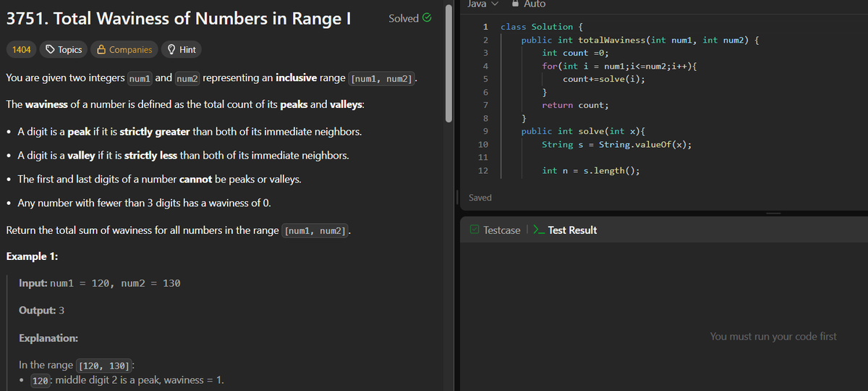Click the lightbulb icon beside Hint
This screenshot has height=391, width=868.
tap(171, 49)
